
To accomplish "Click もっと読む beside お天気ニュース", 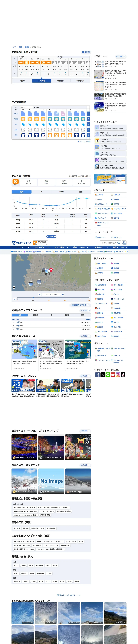I will coord(120,56).
